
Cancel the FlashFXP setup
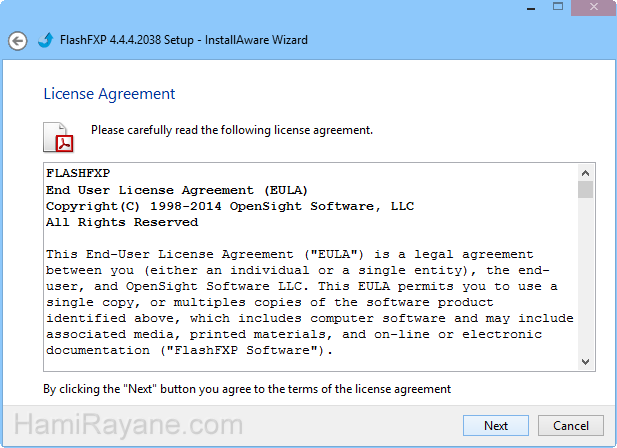(x=571, y=426)
